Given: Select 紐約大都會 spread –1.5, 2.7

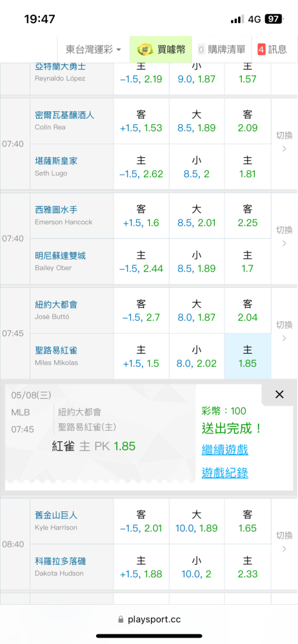Looking at the screenshot, I should pyautogui.click(x=141, y=310).
